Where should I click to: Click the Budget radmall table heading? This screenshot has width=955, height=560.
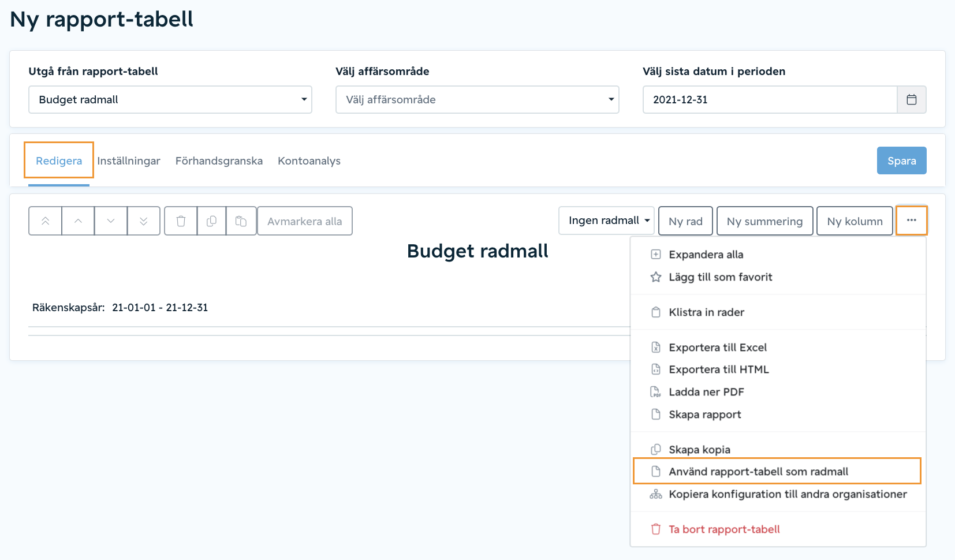click(477, 251)
